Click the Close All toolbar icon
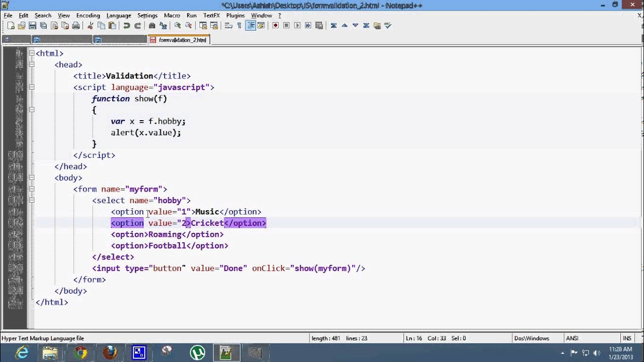The width and height of the screenshot is (644, 362). 65,26
